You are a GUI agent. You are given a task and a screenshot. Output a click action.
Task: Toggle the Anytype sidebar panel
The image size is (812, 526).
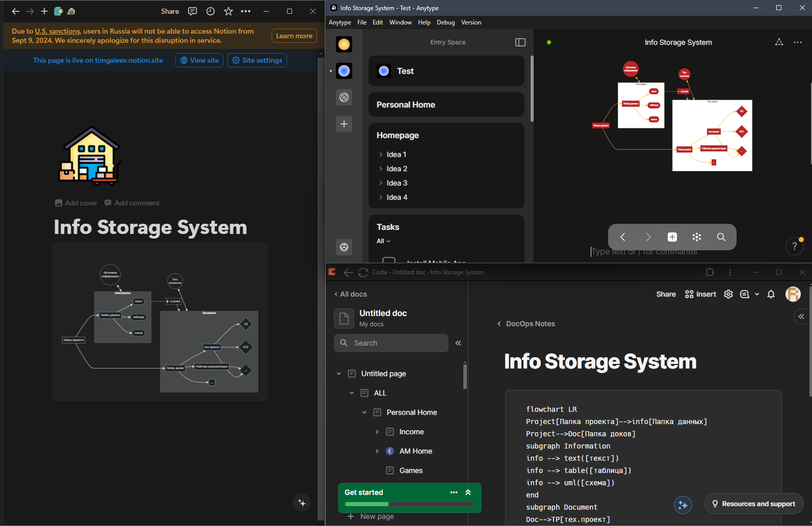click(x=520, y=42)
